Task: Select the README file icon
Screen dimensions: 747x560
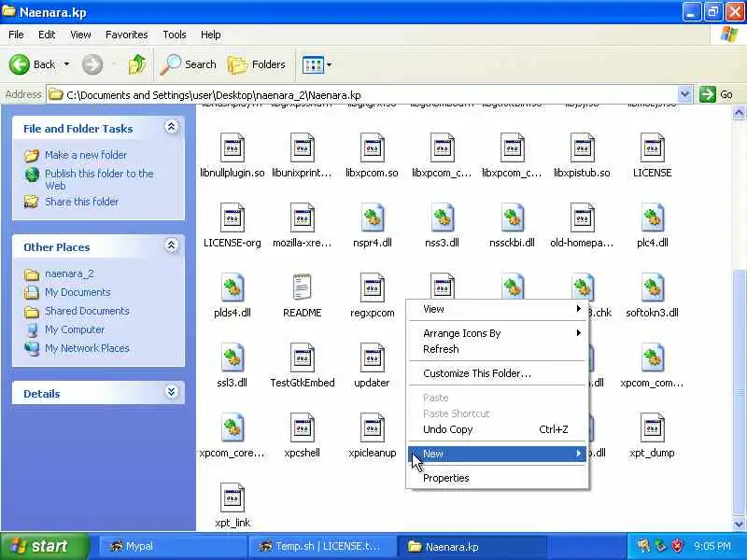Action: pos(302,288)
